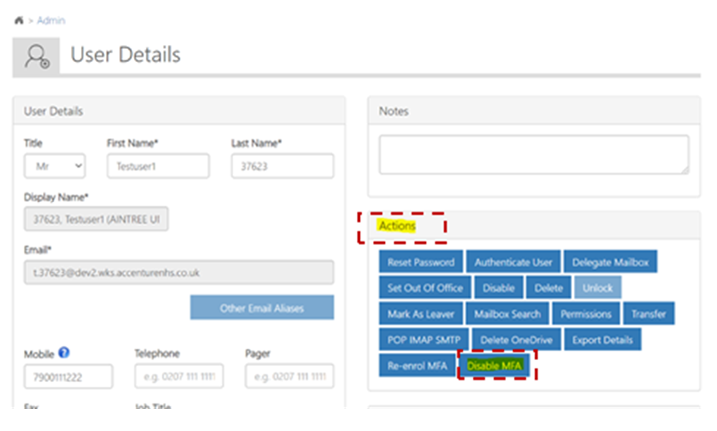Click POP IMAP SMTP button
Viewport: 717px width, 431px height.
424,340
